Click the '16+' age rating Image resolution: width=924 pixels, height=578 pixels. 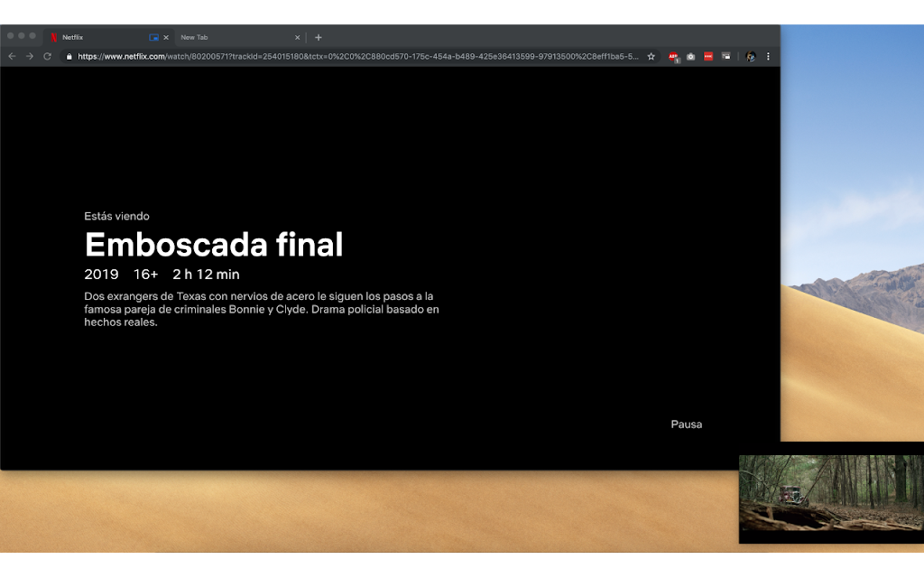point(145,275)
